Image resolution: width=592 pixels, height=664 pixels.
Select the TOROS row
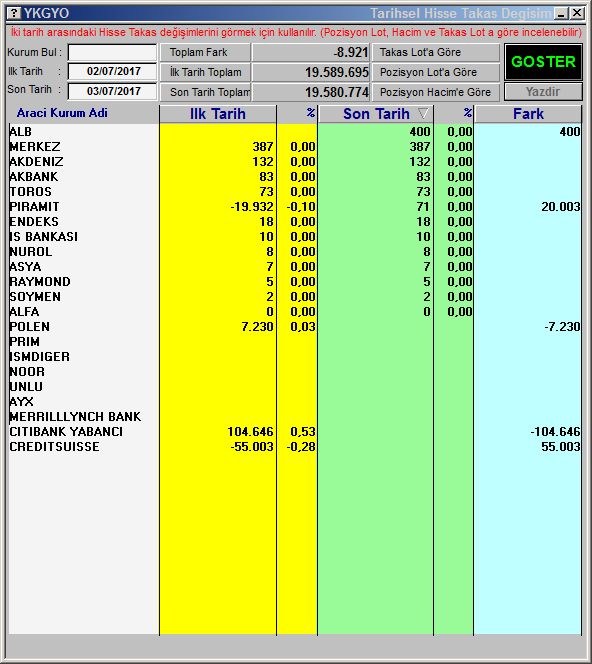pyautogui.click(x=295, y=192)
